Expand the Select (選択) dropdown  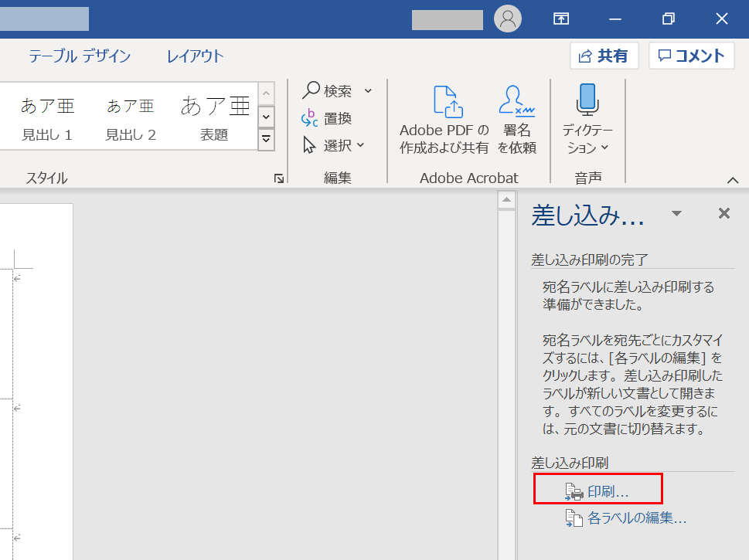361,145
